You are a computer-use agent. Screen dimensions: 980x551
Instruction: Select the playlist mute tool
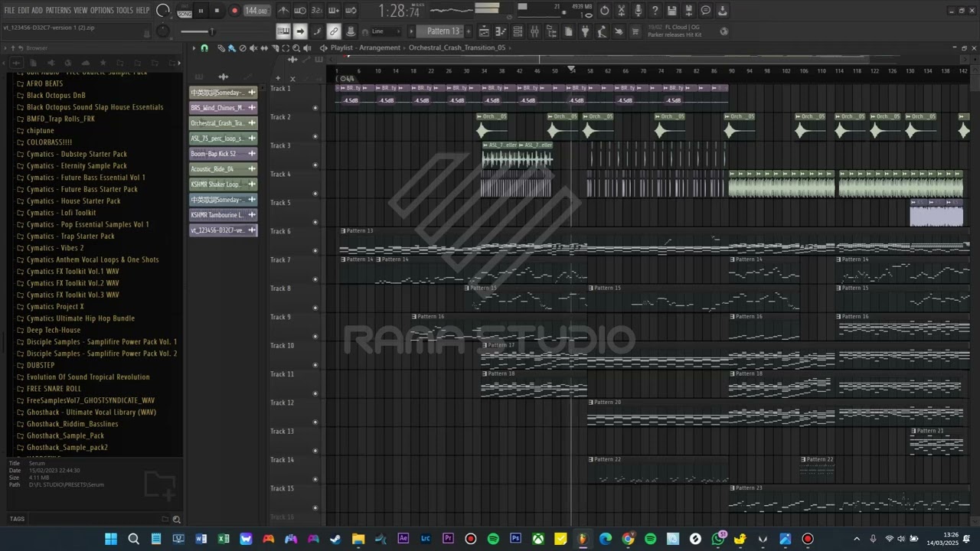coord(253,47)
